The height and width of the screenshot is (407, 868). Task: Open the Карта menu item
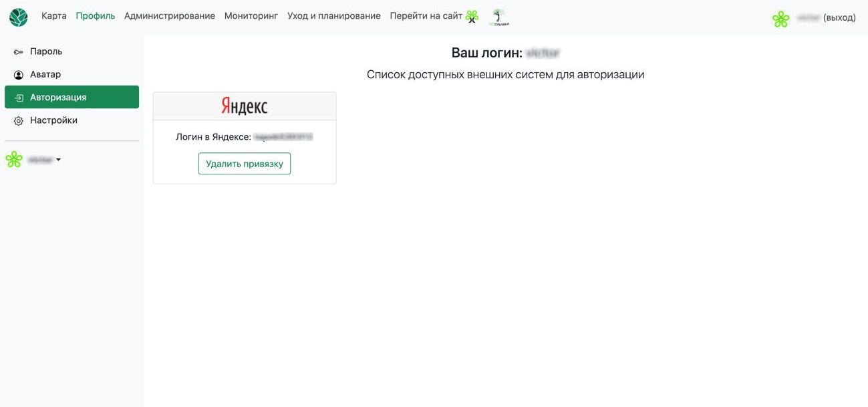click(54, 16)
